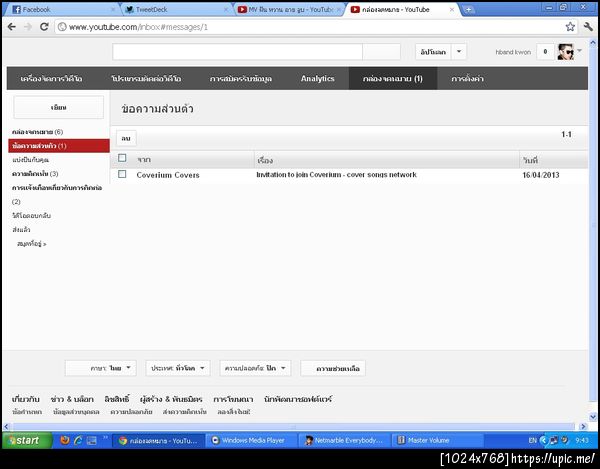
Task: Click the search button beside search box
Action: pos(382,52)
